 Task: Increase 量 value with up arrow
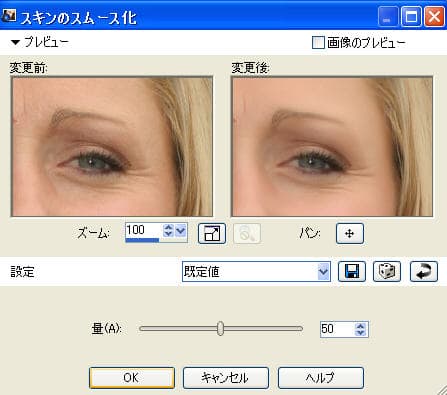pyautogui.click(x=360, y=326)
